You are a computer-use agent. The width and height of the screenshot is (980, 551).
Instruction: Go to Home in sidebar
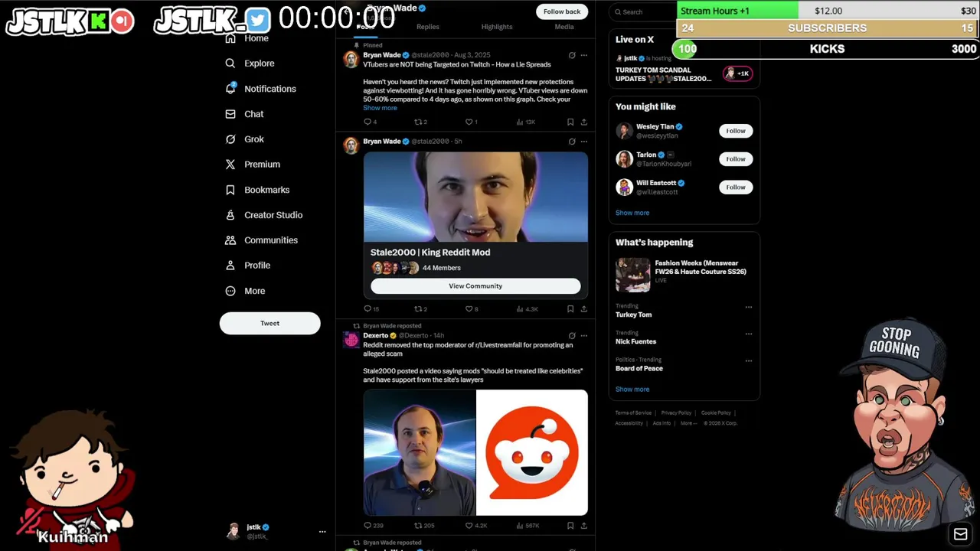tap(247, 38)
